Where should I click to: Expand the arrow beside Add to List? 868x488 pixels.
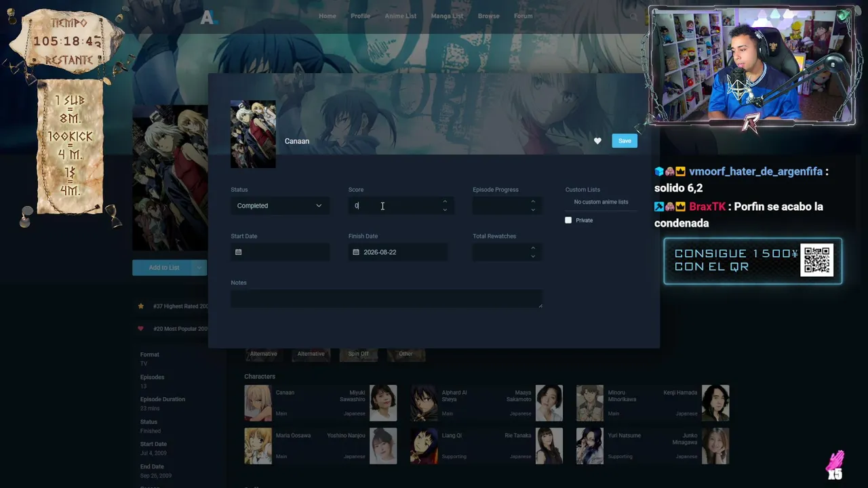(199, 268)
